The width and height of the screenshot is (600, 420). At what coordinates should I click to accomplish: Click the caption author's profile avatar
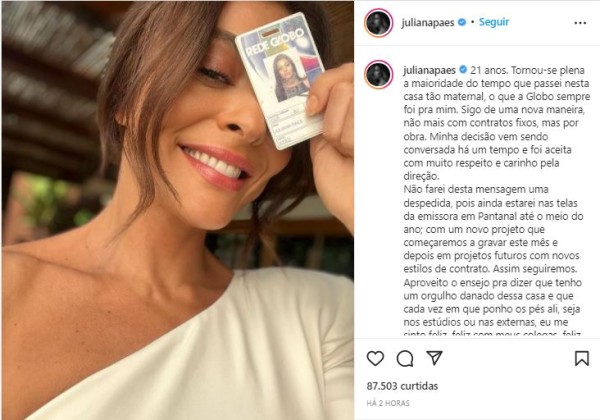coord(378,74)
